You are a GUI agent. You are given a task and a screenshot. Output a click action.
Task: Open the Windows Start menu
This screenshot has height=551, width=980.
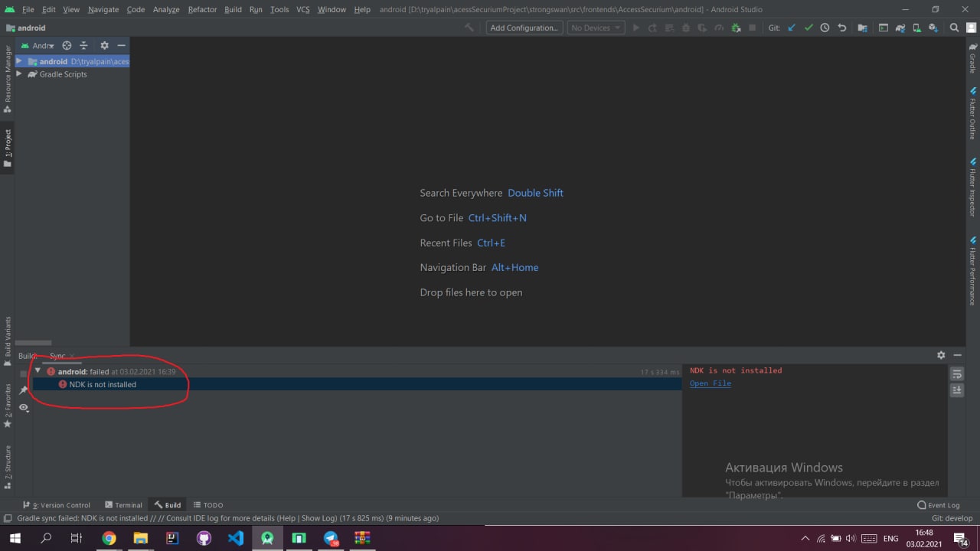point(15,538)
